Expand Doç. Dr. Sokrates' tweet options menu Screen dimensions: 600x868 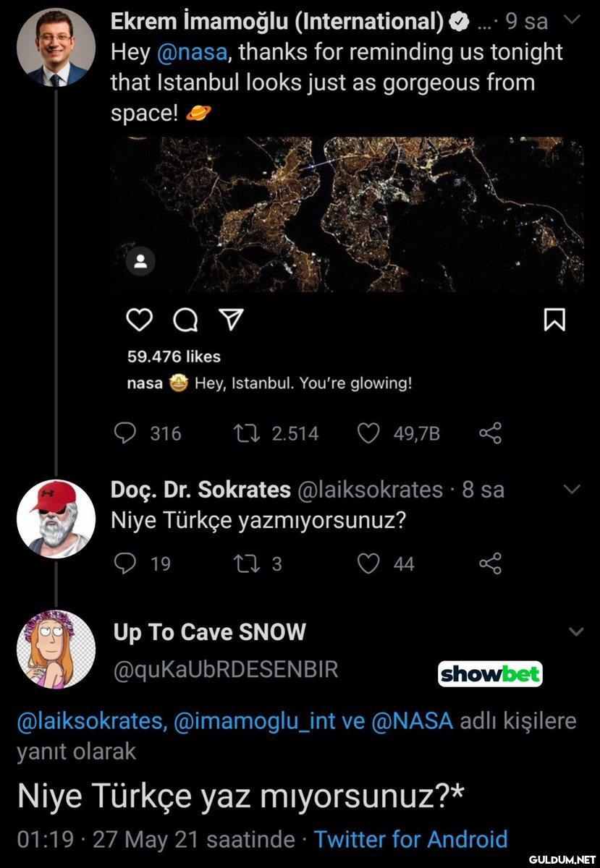click(572, 490)
